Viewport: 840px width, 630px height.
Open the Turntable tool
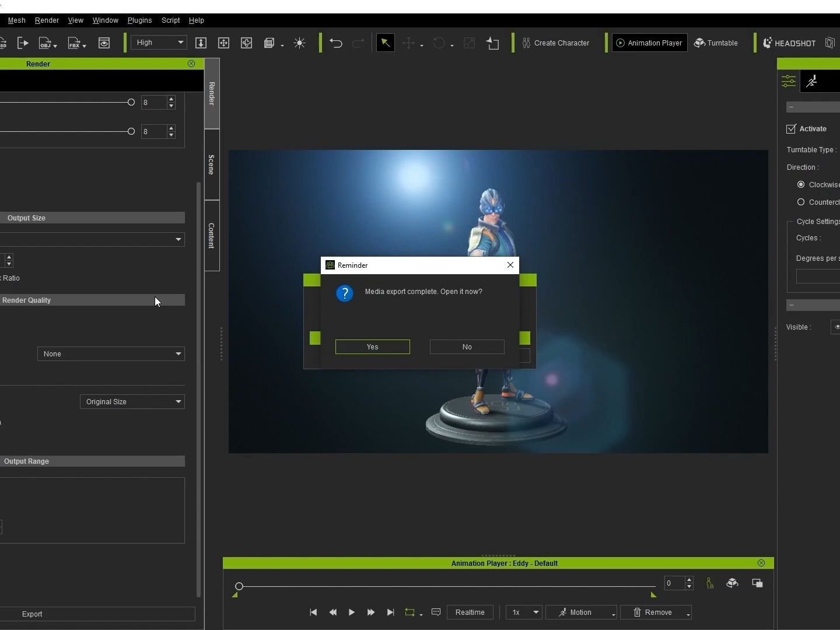[716, 43]
